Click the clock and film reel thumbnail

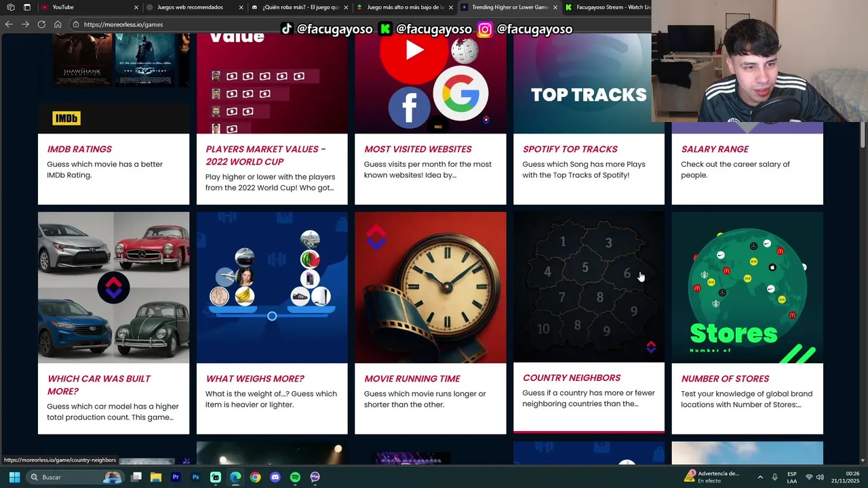(431, 287)
